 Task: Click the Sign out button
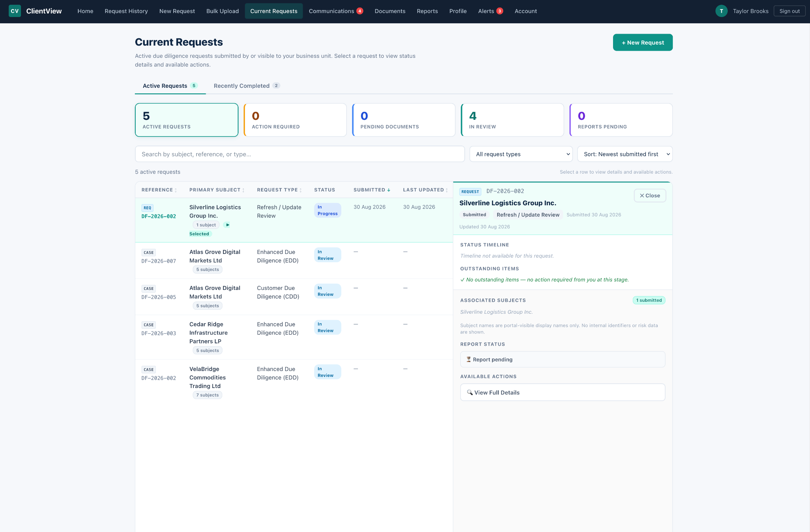coord(789,11)
